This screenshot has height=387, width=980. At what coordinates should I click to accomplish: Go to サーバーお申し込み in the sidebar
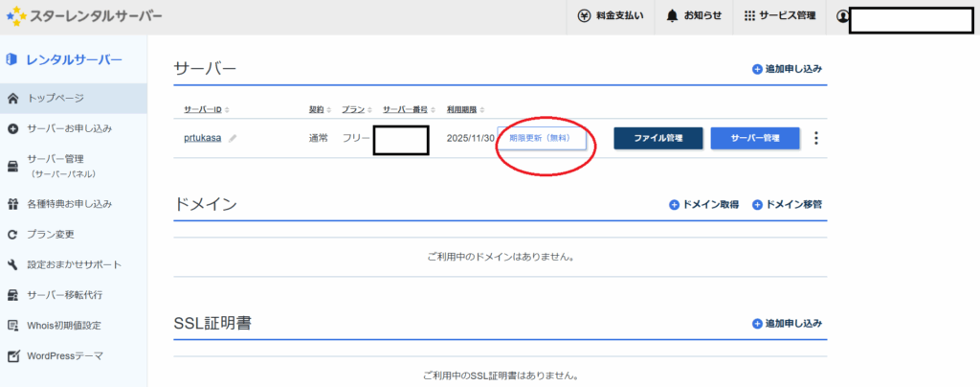pyautogui.click(x=69, y=128)
